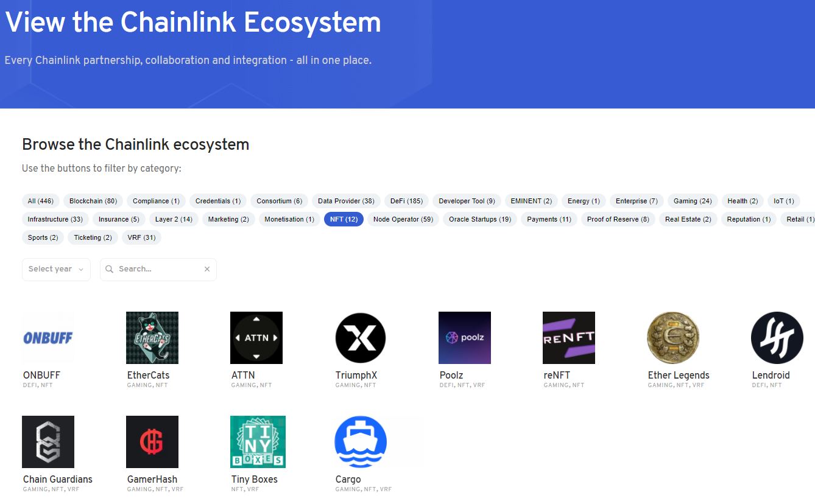Viewport: 815px width, 504px height.
Task: Open the Chain Guardians logo
Action: pyautogui.click(x=48, y=442)
